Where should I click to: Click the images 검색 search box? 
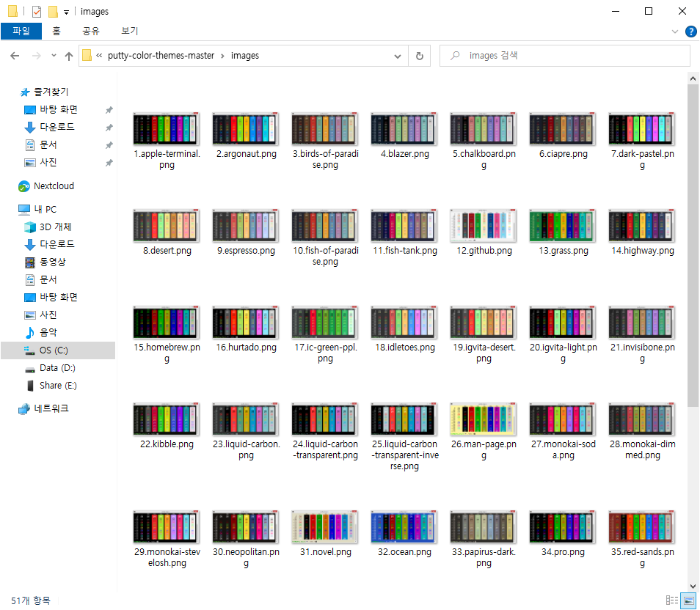(x=565, y=56)
